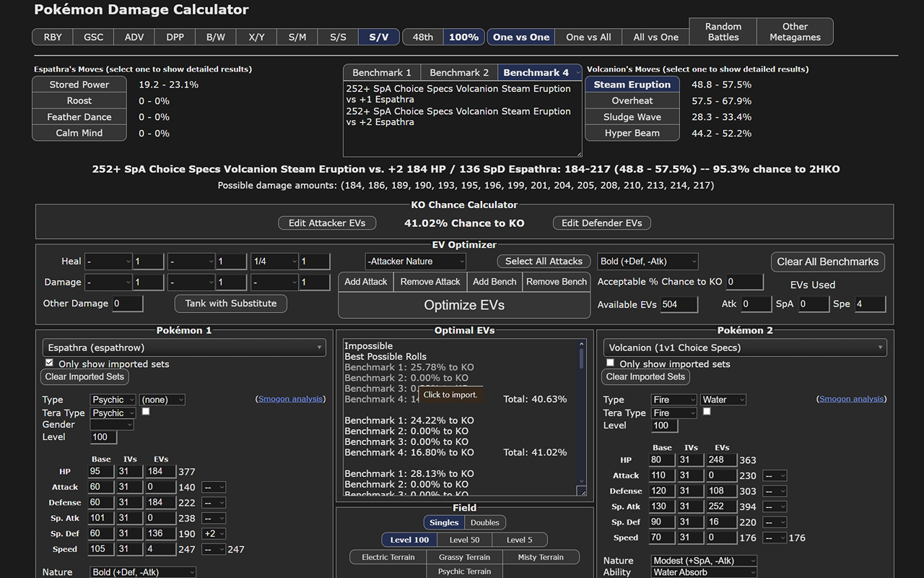
Task: Open the Espathra Pokémon set selector
Action: [x=184, y=348]
